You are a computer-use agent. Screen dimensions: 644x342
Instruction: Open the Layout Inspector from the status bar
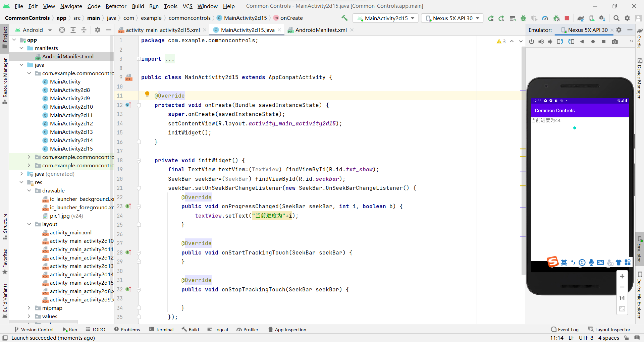612,329
